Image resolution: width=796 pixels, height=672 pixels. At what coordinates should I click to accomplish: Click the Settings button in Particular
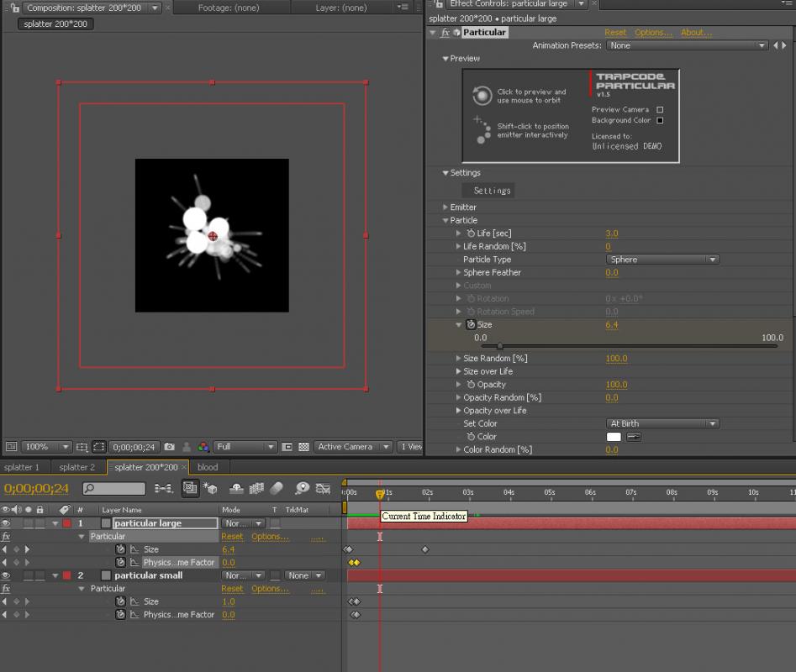tap(492, 191)
